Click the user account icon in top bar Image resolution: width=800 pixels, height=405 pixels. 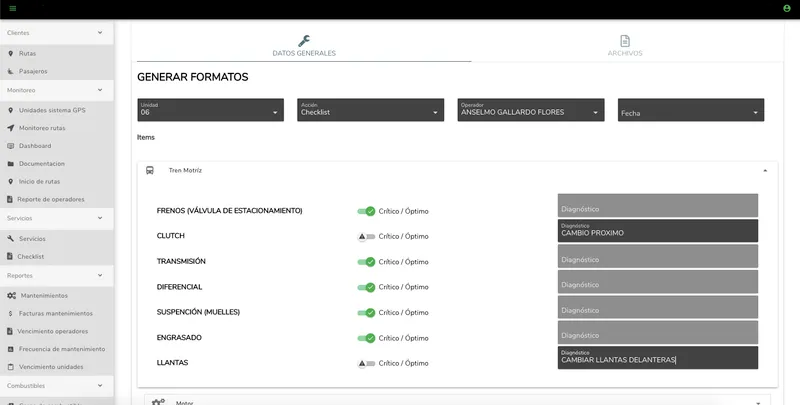tap(786, 8)
